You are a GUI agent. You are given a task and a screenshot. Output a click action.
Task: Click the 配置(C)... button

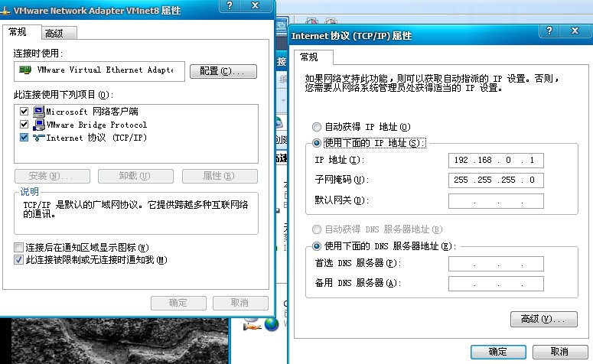pos(223,71)
